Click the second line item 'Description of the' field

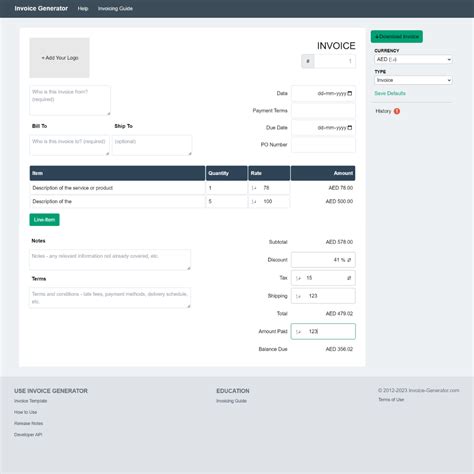coord(117,201)
